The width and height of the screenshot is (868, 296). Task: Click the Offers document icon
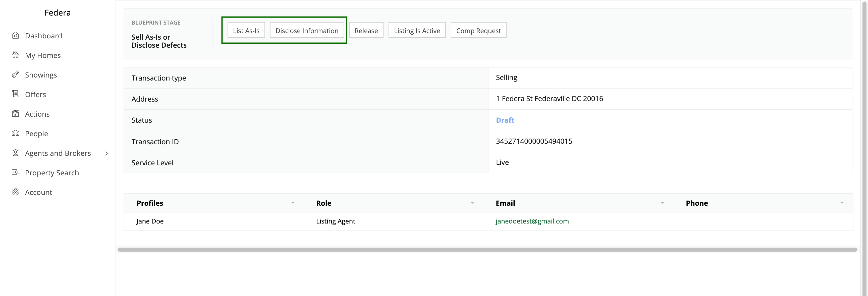coord(16,94)
